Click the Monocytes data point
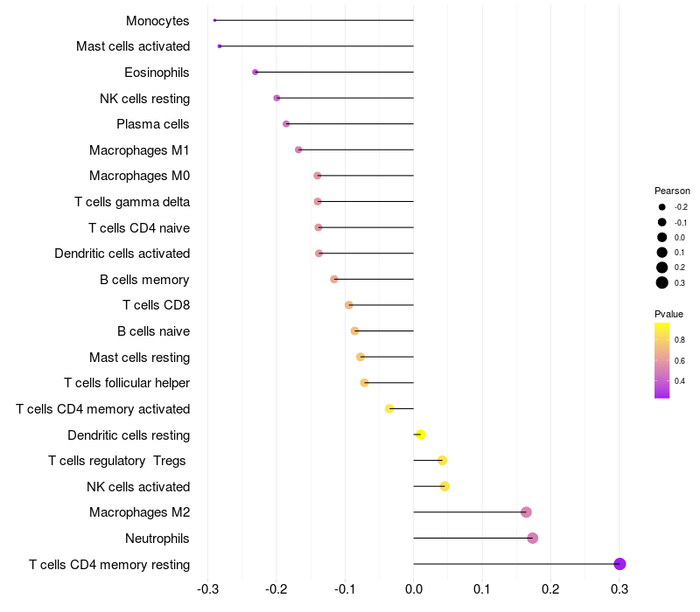The image size is (700, 612). [214, 20]
